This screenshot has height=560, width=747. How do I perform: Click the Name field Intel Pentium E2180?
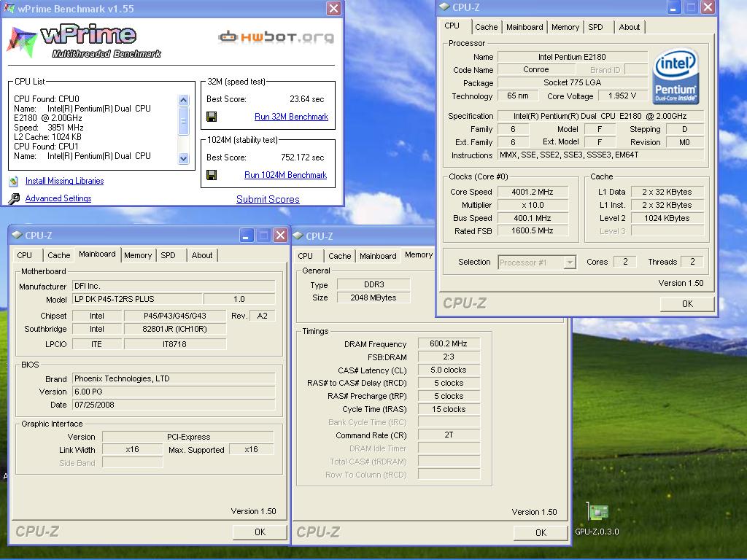(x=572, y=57)
